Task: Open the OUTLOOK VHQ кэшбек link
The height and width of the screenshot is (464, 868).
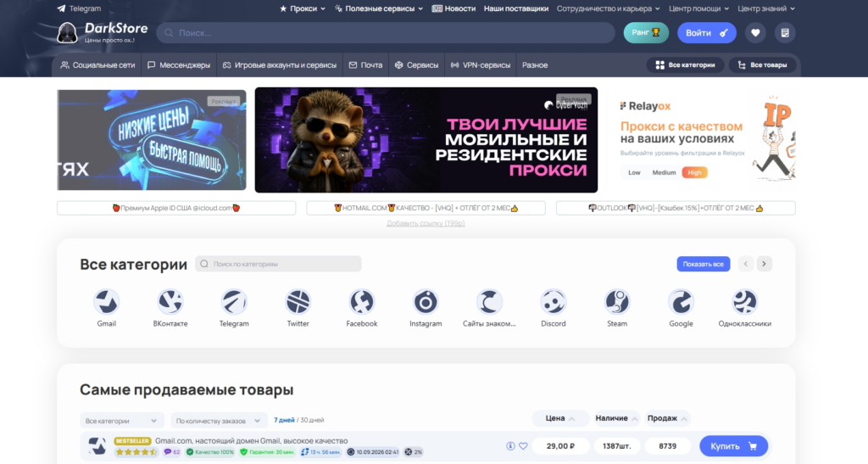Action: click(x=676, y=208)
